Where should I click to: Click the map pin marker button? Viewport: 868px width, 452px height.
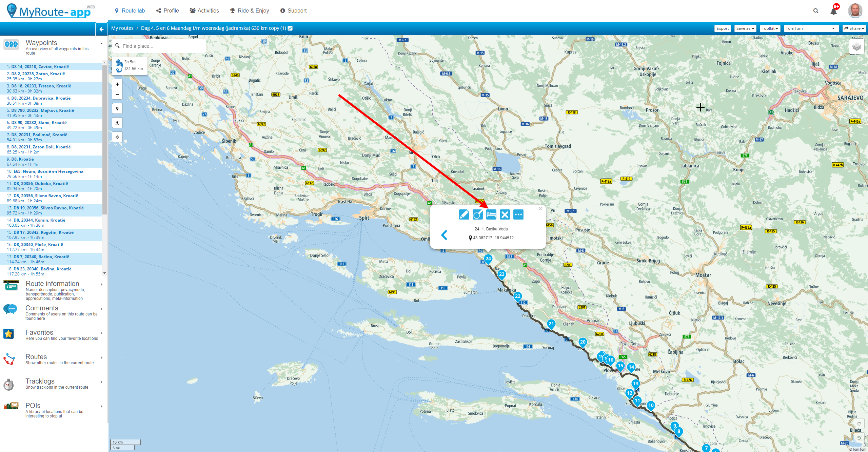point(117,108)
